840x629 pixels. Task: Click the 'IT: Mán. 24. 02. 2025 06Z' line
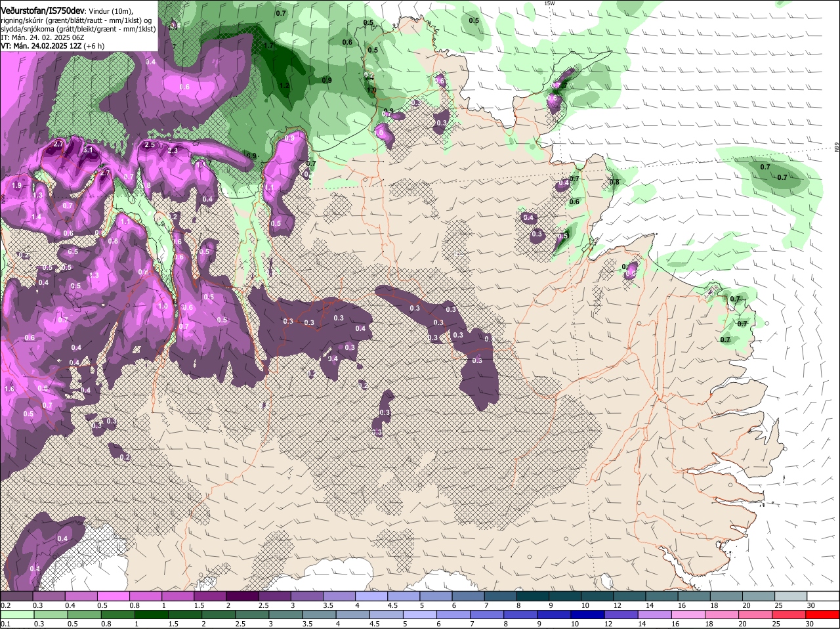tap(42, 37)
